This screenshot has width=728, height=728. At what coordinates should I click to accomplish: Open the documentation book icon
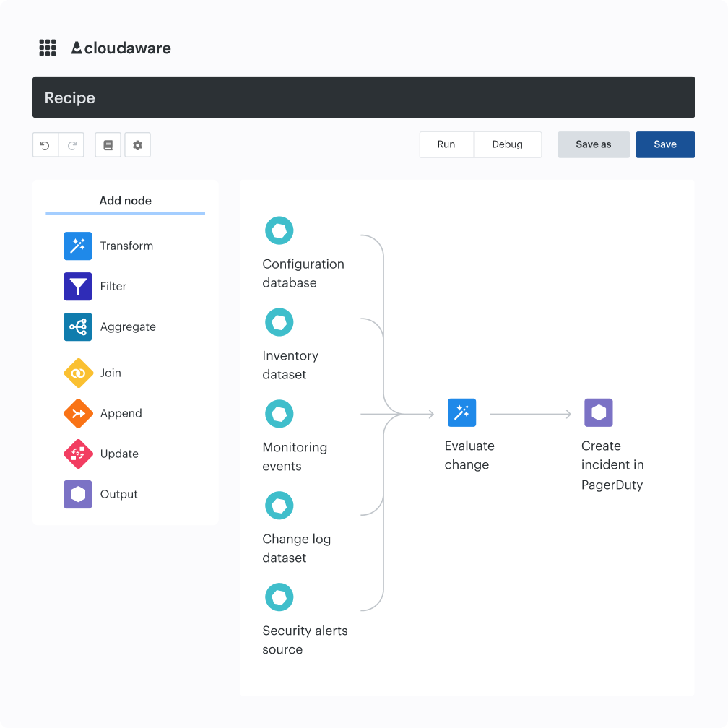tap(108, 145)
